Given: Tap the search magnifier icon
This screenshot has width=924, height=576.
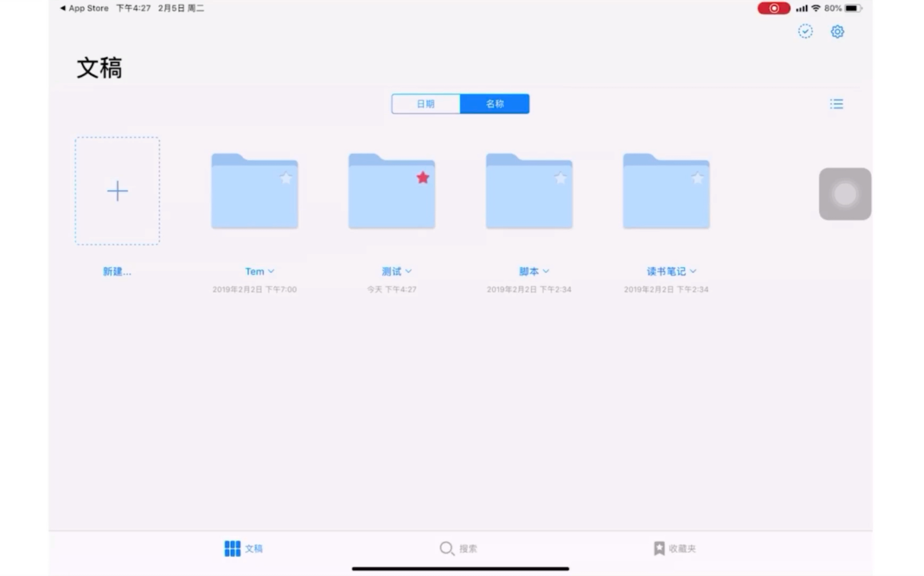Looking at the screenshot, I should click(447, 549).
